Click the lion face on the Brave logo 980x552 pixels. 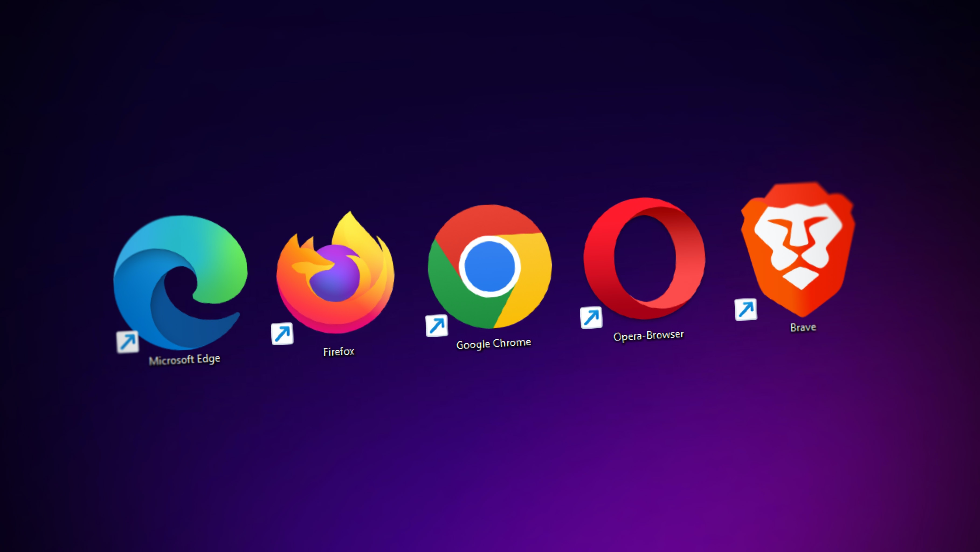click(x=799, y=240)
